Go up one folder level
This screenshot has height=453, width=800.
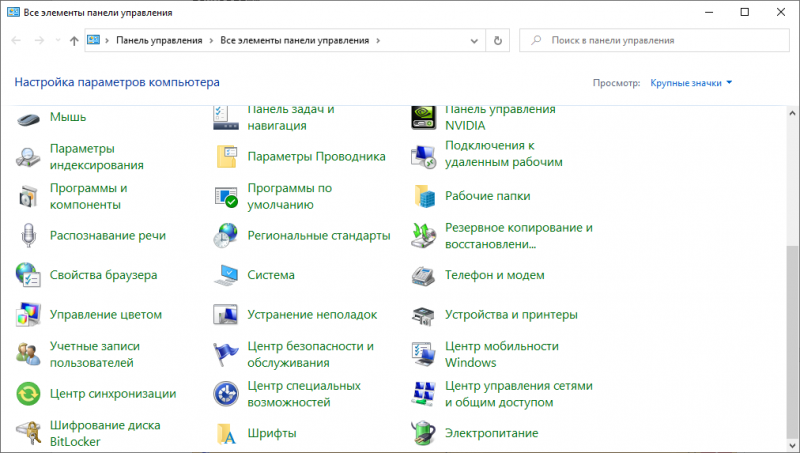tap(74, 41)
